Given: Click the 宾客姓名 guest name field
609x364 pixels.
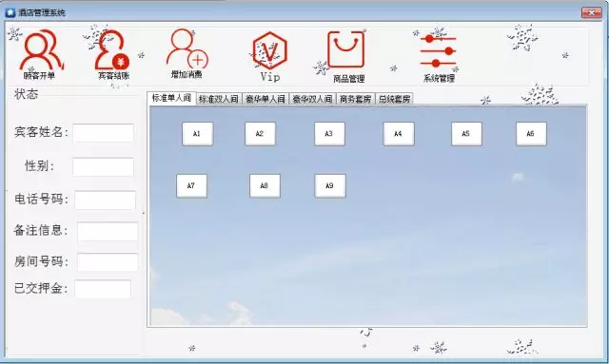Looking at the screenshot, I should [104, 133].
